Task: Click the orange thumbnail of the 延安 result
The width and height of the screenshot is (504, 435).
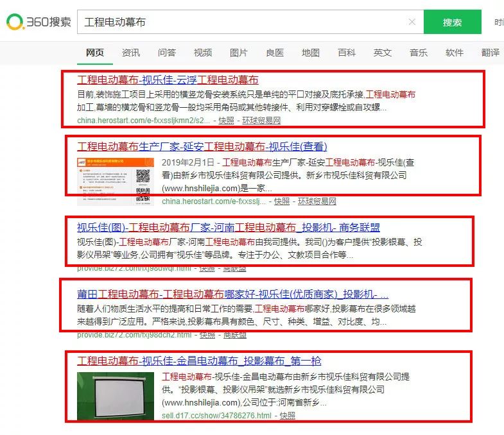Action: coord(116,182)
